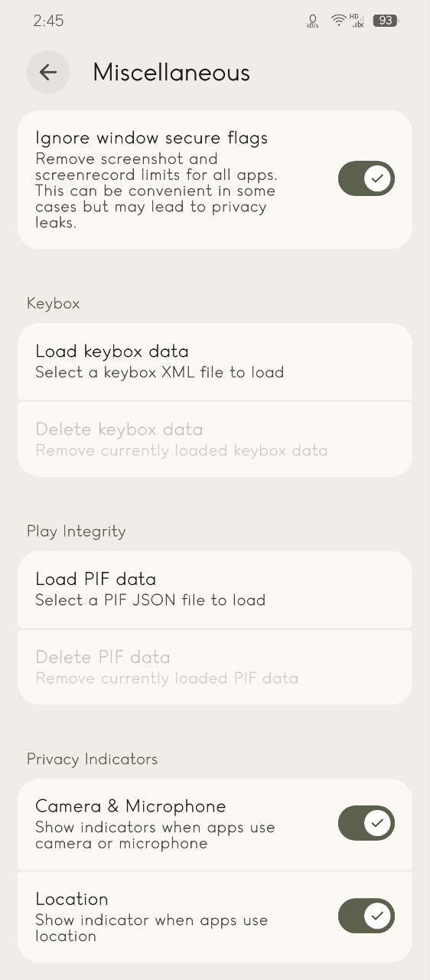Tap the Keybox section header

coord(54,303)
